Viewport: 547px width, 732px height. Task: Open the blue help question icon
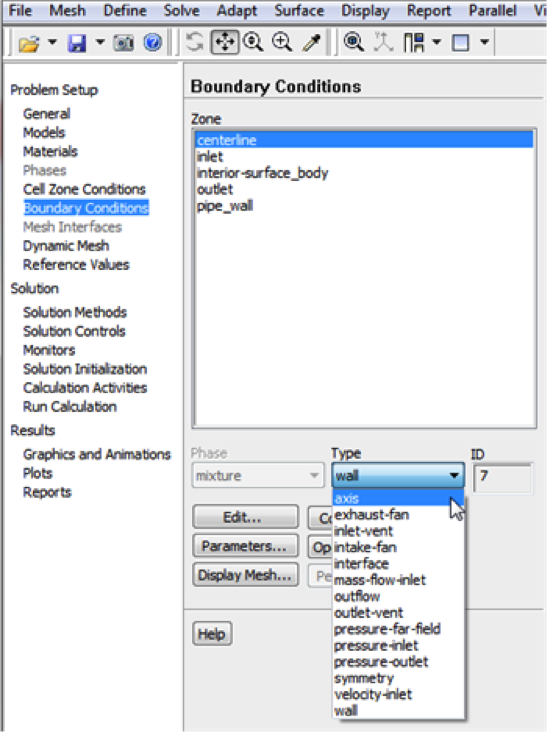[x=153, y=42]
